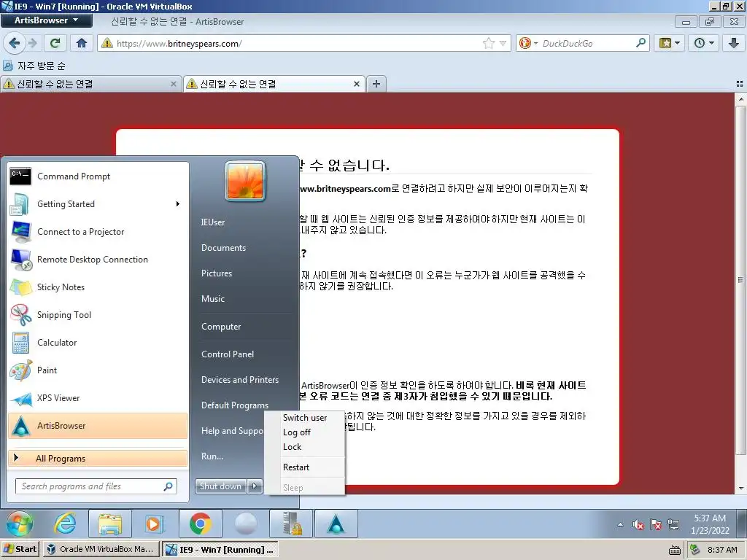Screen dimensions: 747x560
Task: Click the host taskbar Start button
Action: (20, 549)
